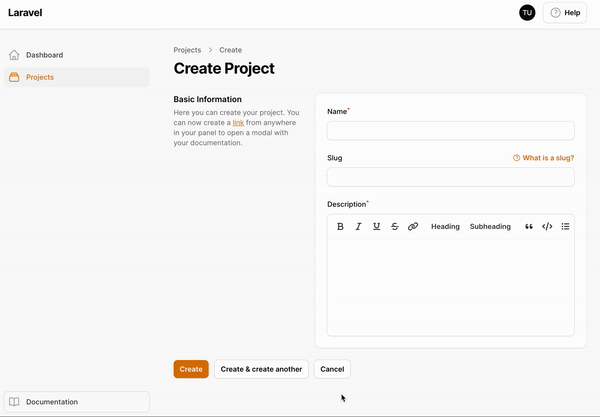Go to Projects via the breadcrumb

[x=187, y=50]
